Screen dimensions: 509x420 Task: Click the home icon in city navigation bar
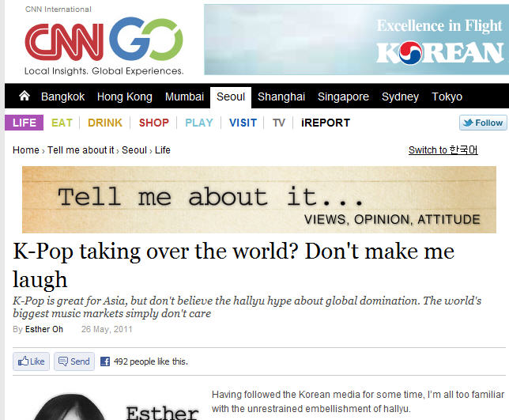(x=25, y=96)
